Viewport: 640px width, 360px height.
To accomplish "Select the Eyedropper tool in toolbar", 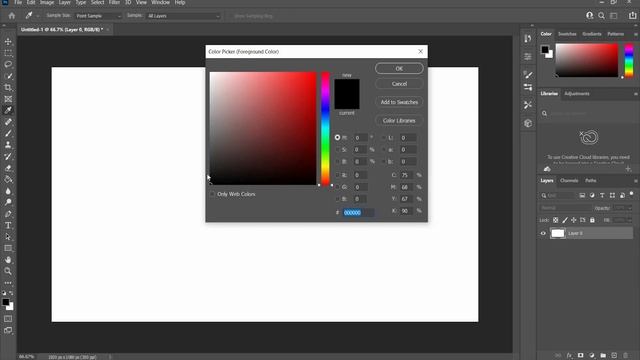I will (8, 110).
